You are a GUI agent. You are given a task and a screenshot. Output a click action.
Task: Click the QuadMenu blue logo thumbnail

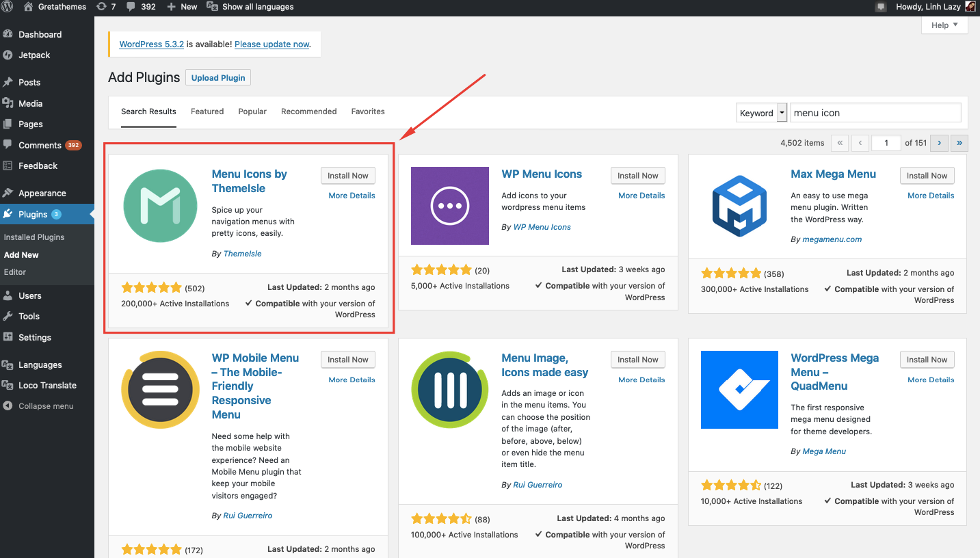pos(739,390)
